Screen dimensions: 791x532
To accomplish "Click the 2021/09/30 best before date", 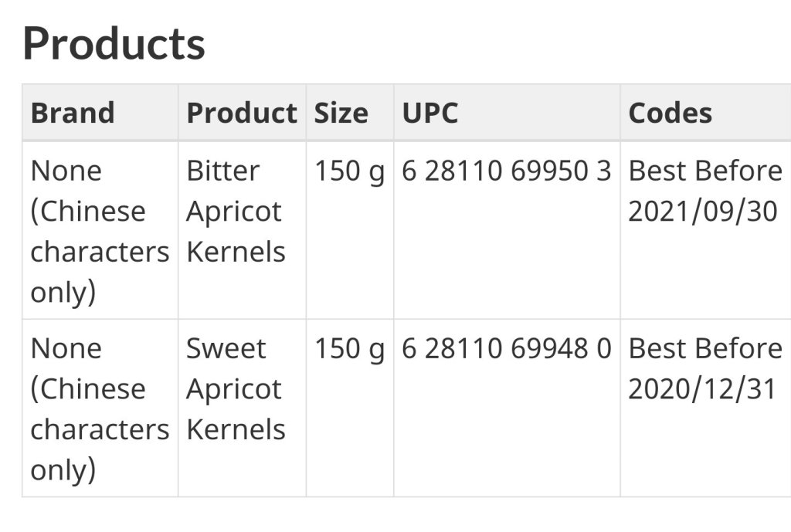I will pyautogui.click(x=702, y=212).
